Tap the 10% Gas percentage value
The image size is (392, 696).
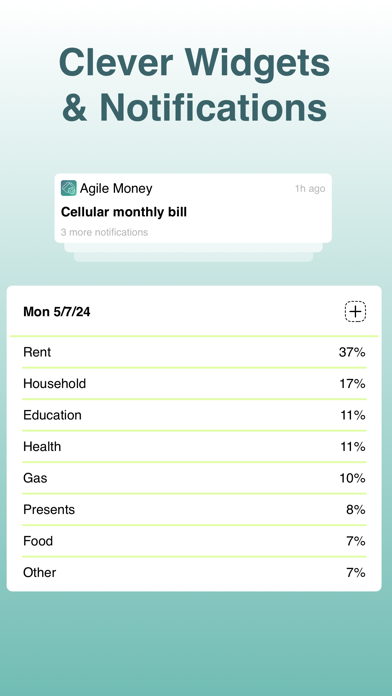(352, 478)
